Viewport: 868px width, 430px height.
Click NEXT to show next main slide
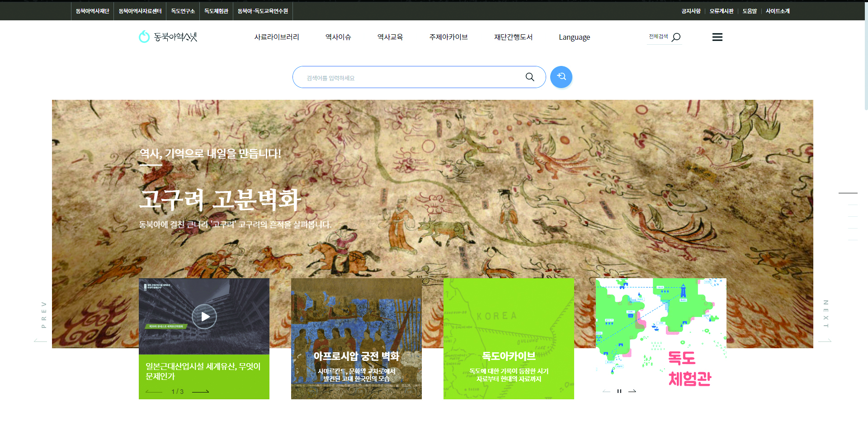826,322
